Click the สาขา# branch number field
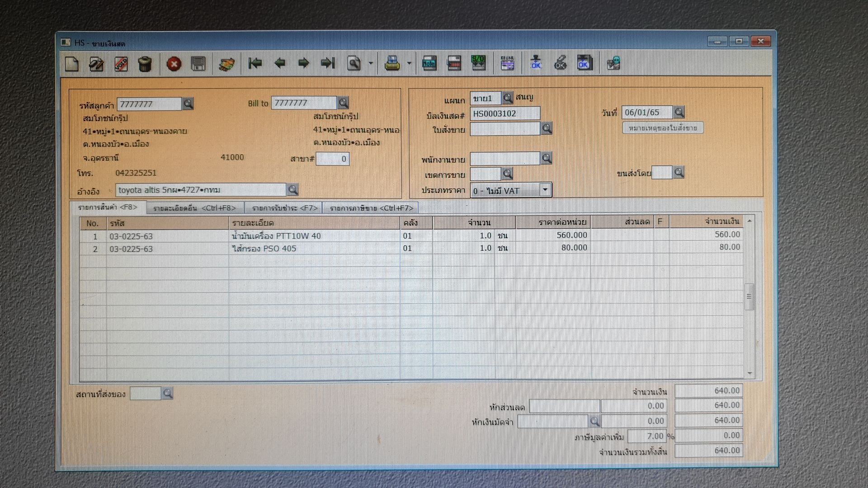This screenshot has width=868, height=488. (333, 159)
